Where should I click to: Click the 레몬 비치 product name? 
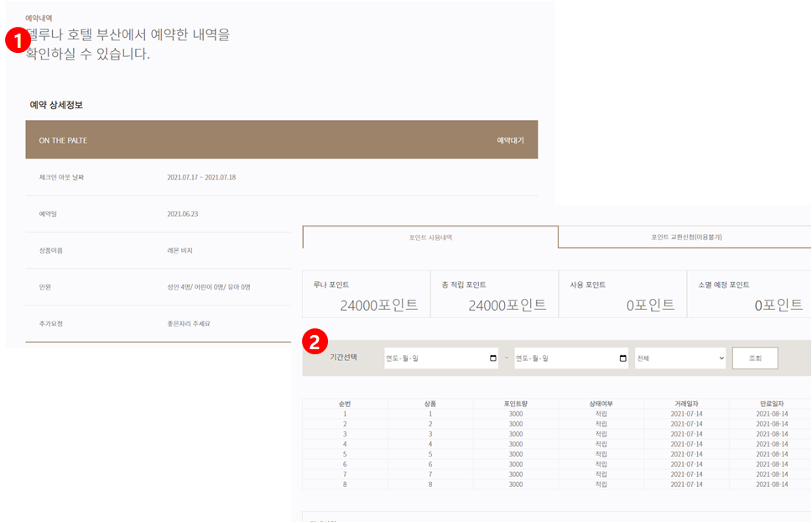[x=180, y=250]
